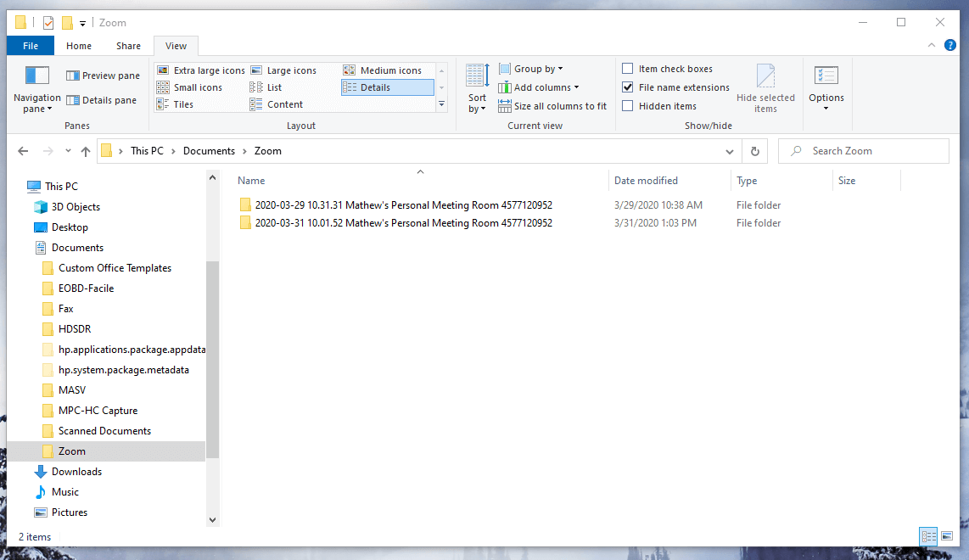Screen dimensions: 969x560
Task: Collapse the ribbon with the chevron
Action: click(x=932, y=45)
